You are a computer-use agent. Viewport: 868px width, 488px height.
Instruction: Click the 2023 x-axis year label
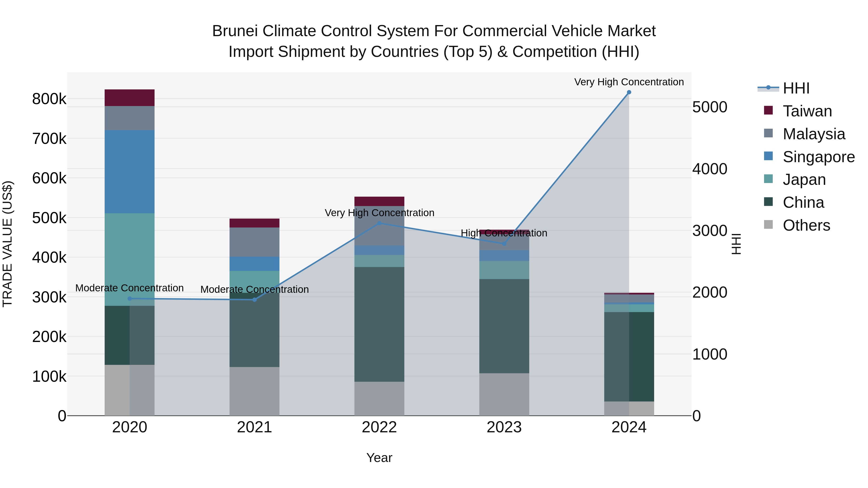coord(504,427)
